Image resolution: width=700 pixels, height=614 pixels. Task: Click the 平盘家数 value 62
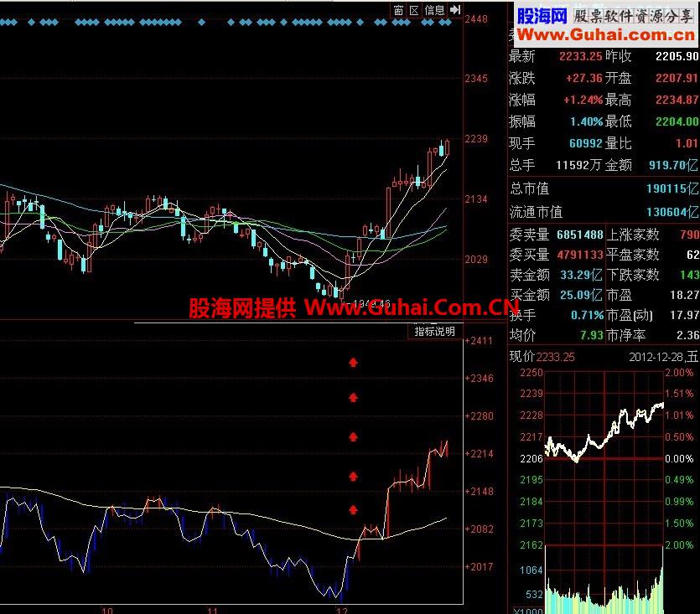[692, 255]
